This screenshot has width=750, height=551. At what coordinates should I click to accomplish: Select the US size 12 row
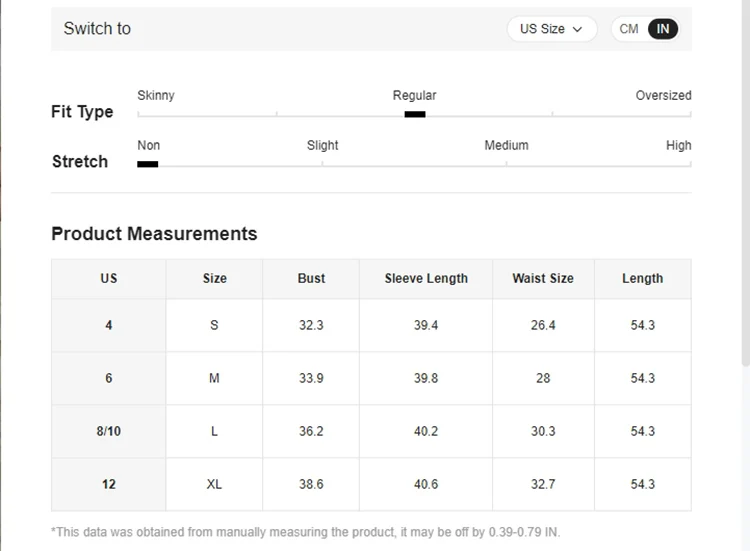click(109, 484)
